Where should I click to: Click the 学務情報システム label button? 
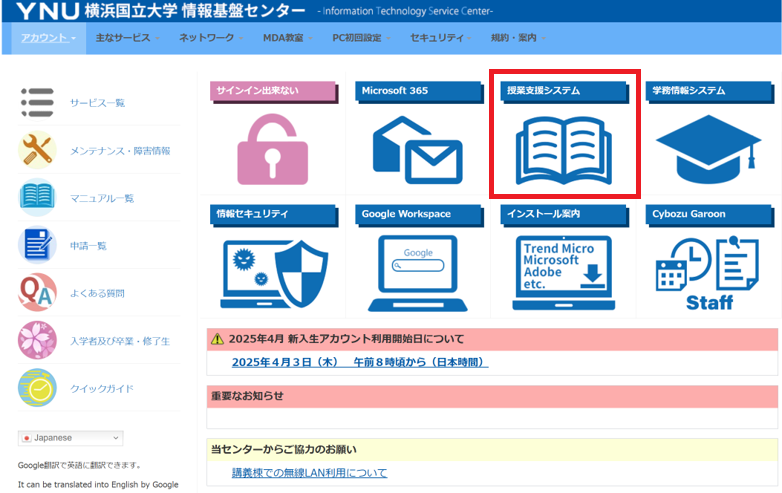(709, 91)
